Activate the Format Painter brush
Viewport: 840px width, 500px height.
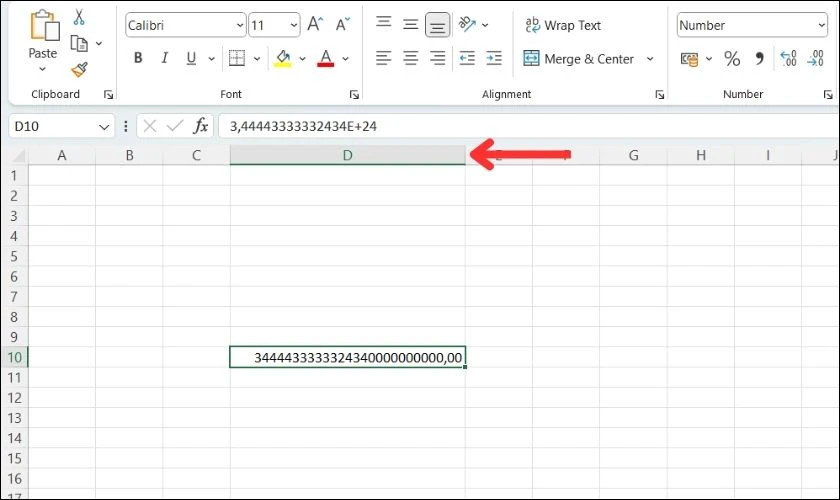[79, 70]
